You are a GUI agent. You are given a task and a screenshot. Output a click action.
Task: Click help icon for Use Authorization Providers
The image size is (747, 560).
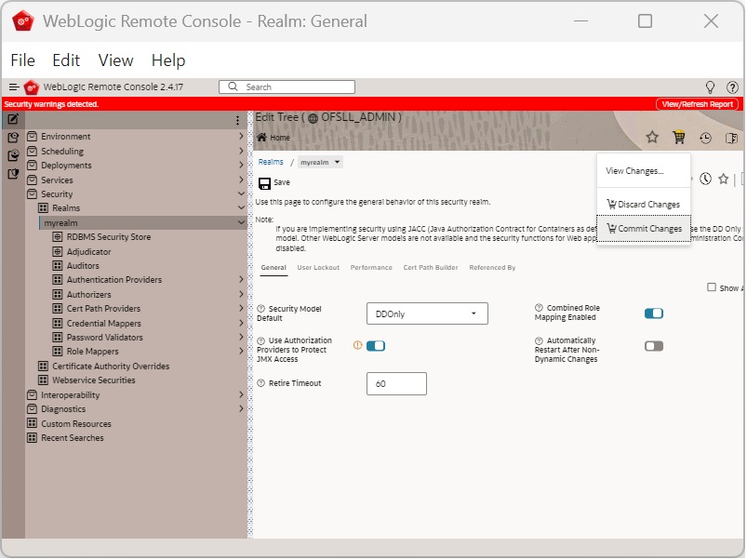point(261,341)
